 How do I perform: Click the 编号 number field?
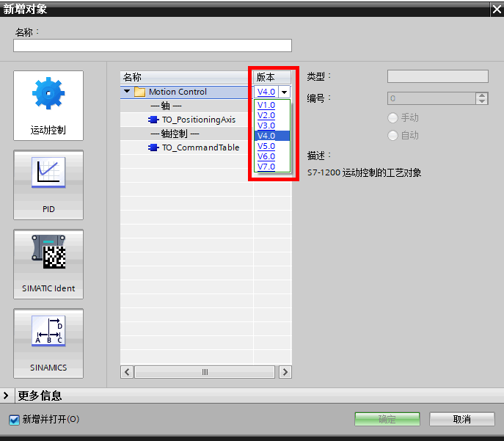pos(431,98)
